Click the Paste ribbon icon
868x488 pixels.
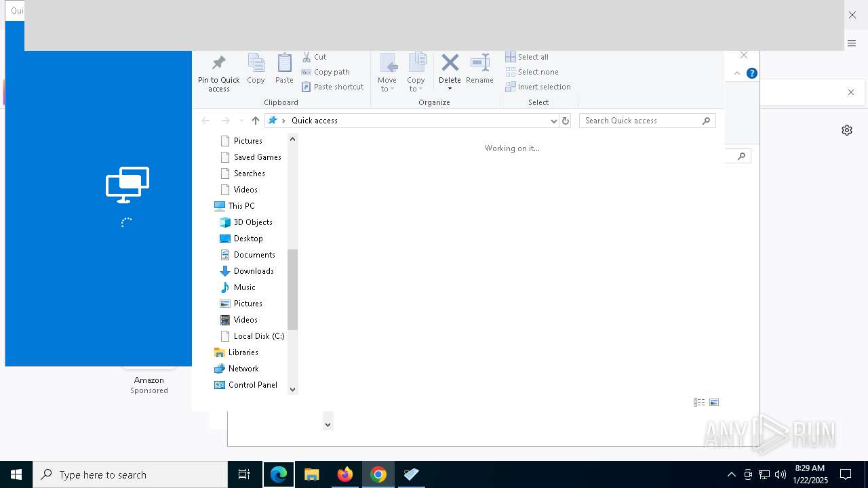(284, 68)
